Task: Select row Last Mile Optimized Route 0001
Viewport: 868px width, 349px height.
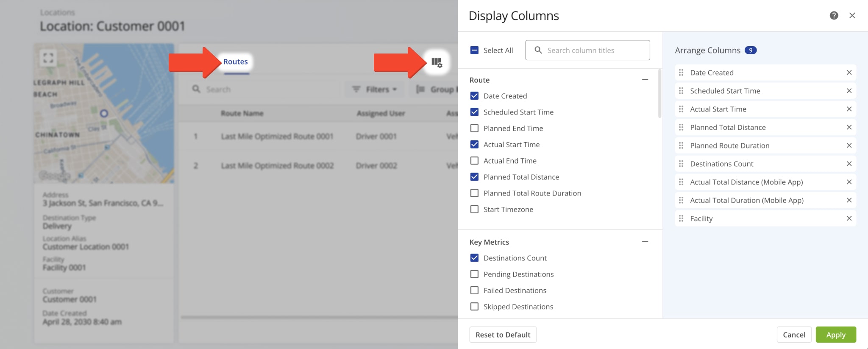Action: (318, 136)
